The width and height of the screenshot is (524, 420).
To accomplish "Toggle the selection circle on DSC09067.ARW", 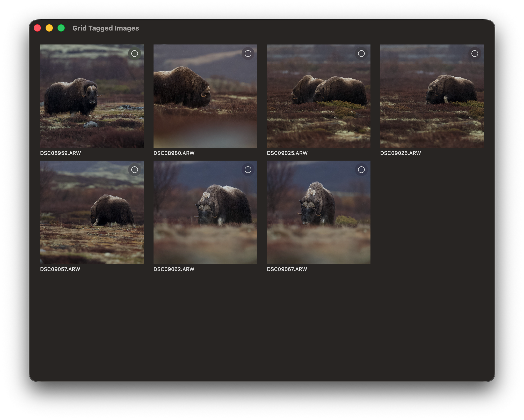I will (x=361, y=170).
